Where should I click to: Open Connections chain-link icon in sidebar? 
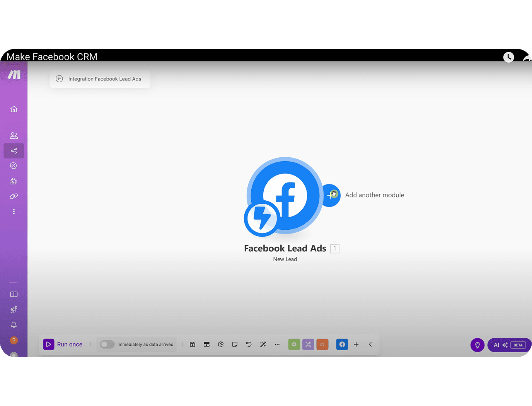coord(14,196)
